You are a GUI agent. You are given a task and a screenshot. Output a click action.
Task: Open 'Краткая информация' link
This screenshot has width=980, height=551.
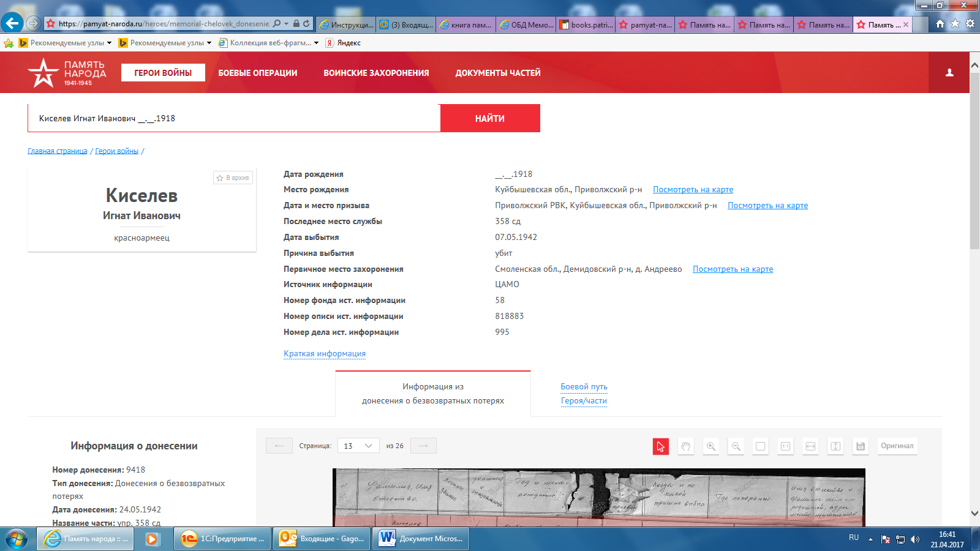pyautogui.click(x=325, y=354)
